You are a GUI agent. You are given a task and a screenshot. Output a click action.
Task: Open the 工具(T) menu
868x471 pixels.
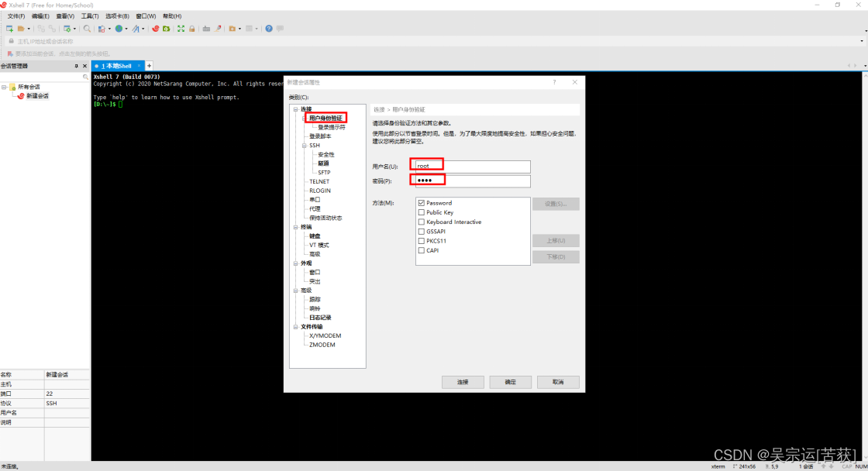(x=90, y=16)
